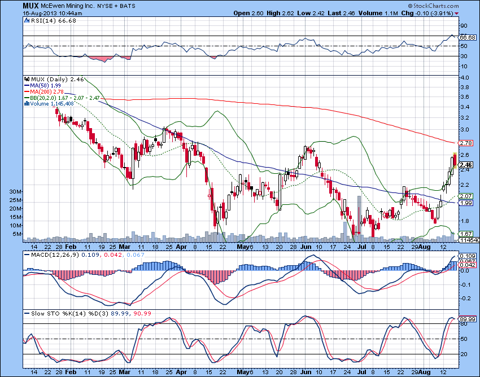Click the Jun label under the price panel
The width and height of the screenshot is (480, 377).
306,247
